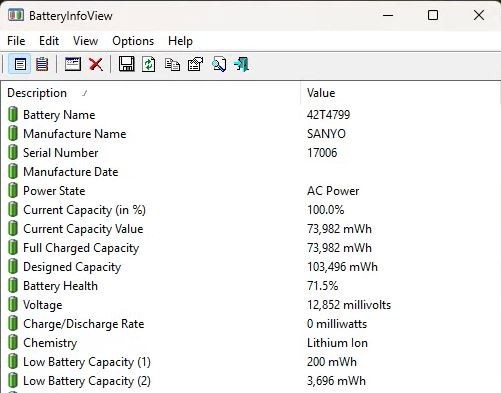The image size is (501, 393).
Task: Click the 100.0% capacity value
Action: coord(325,210)
